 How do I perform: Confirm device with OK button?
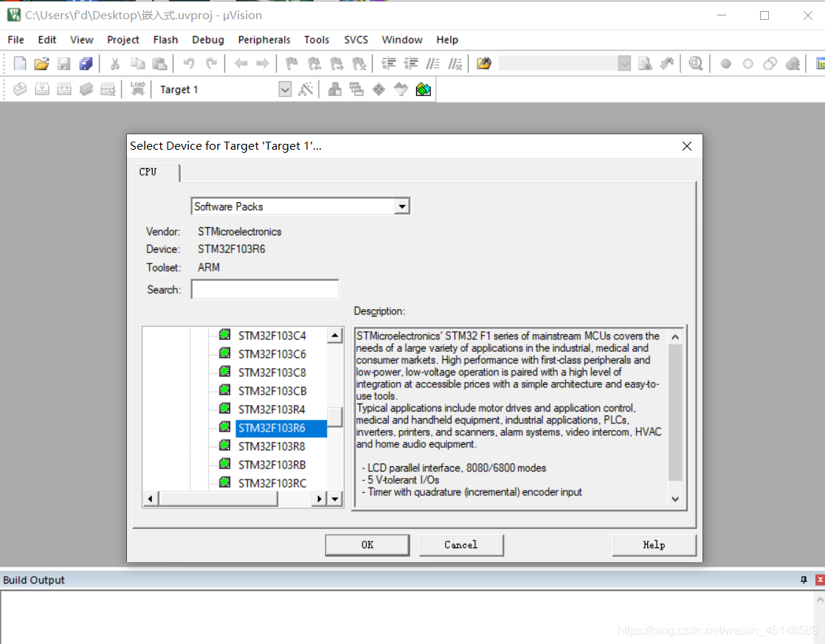point(367,545)
